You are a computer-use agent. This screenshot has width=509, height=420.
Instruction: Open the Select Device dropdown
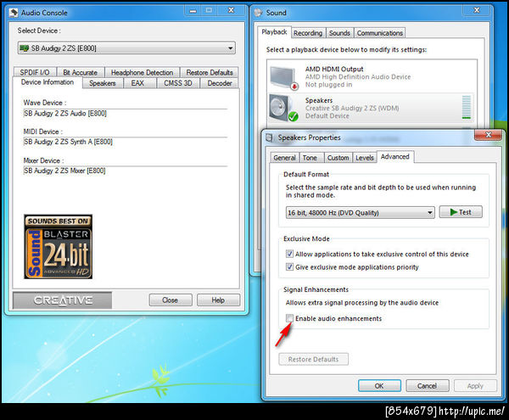click(126, 48)
